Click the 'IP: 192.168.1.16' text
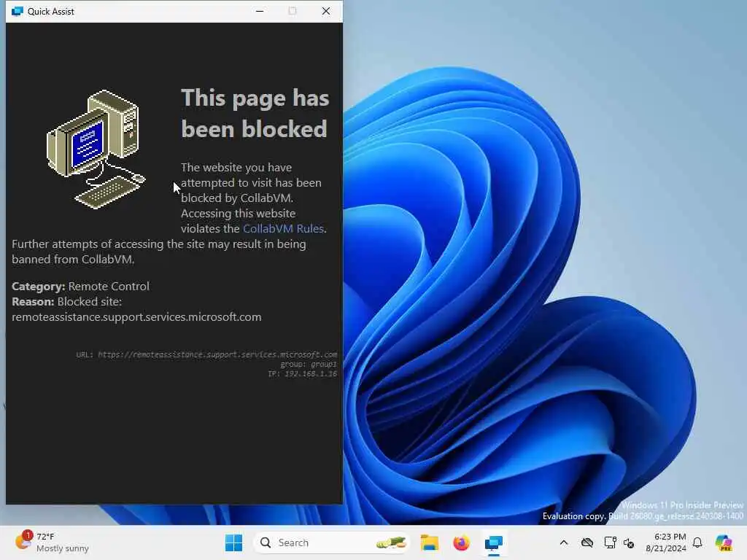 pyautogui.click(x=302, y=374)
